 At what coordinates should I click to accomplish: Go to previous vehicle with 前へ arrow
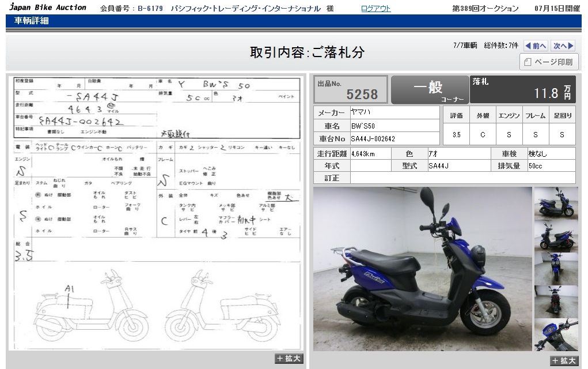(536, 46)
